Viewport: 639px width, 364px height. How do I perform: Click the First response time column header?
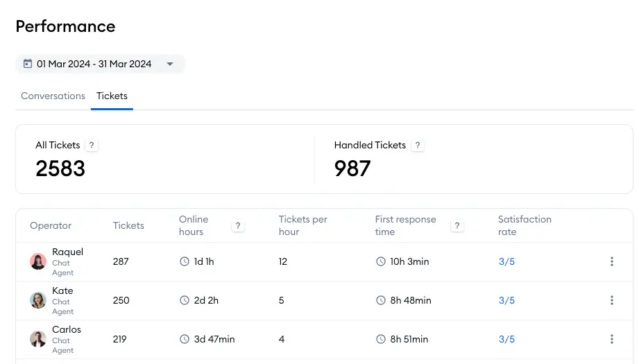[405, 225]
